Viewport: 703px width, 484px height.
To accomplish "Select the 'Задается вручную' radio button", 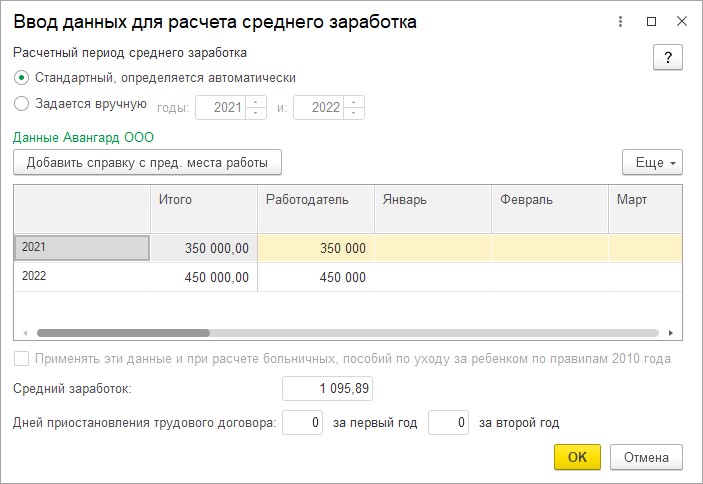I will [21, 104].
